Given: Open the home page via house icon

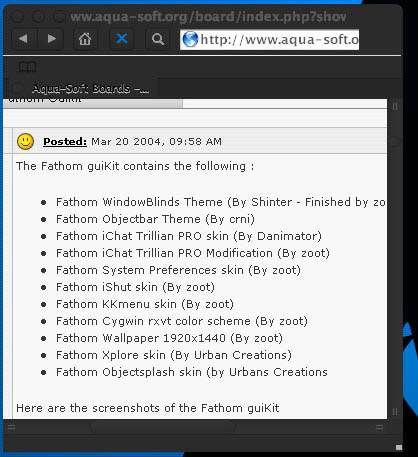Looking at the screenshot, I should tap(85, 39).
